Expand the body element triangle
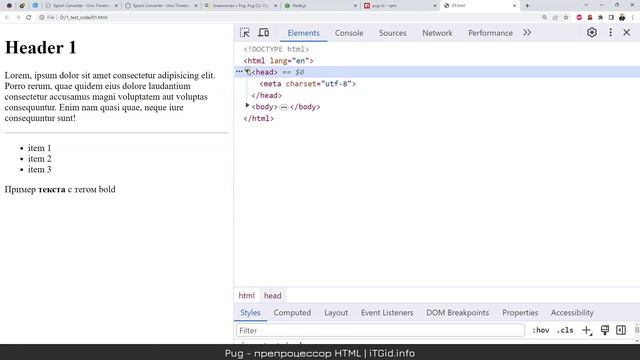The height and width of the screenshot is (360, 640). tap(247, 106)
